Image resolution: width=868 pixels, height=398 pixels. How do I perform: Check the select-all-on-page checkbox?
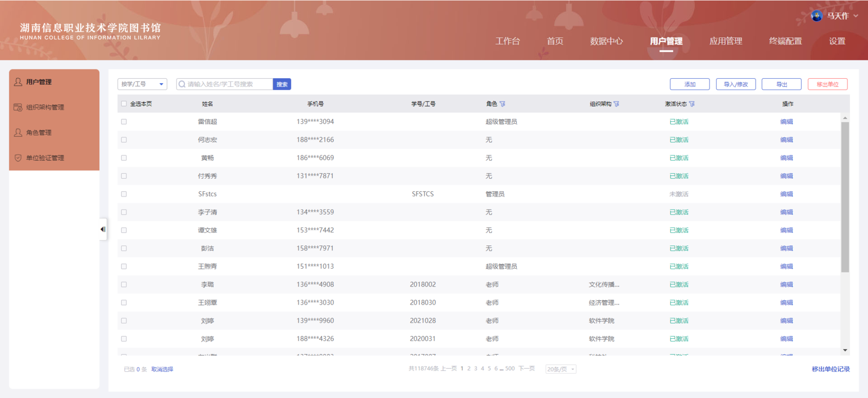124,104
